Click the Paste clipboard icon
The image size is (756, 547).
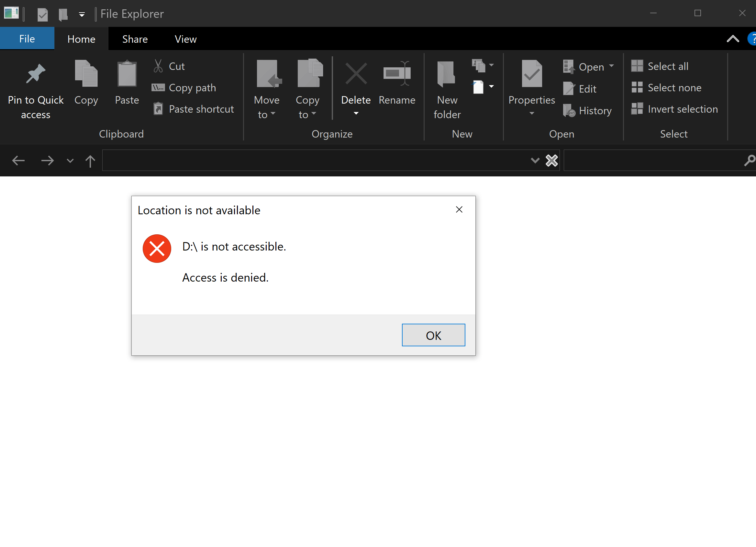127,74
